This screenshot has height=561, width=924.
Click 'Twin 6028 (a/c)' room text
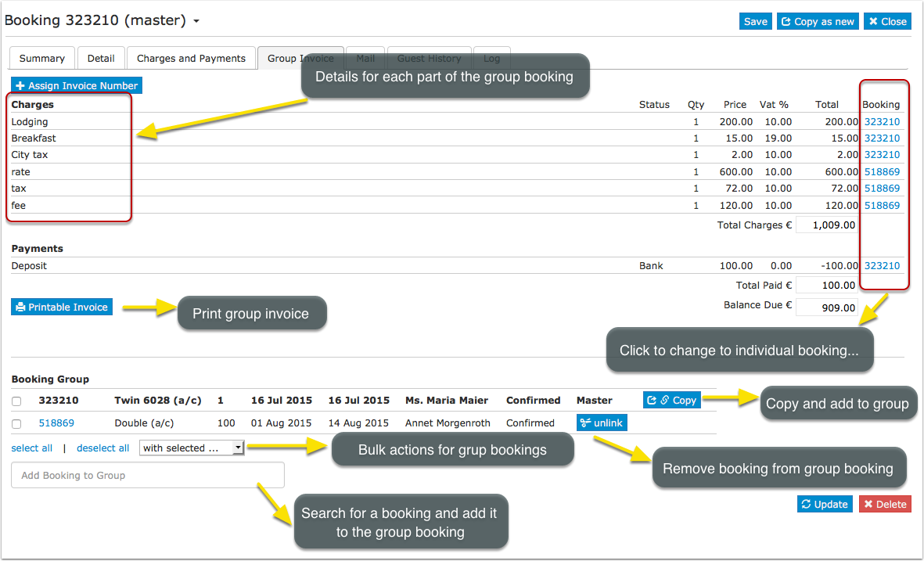pos(158,401)
